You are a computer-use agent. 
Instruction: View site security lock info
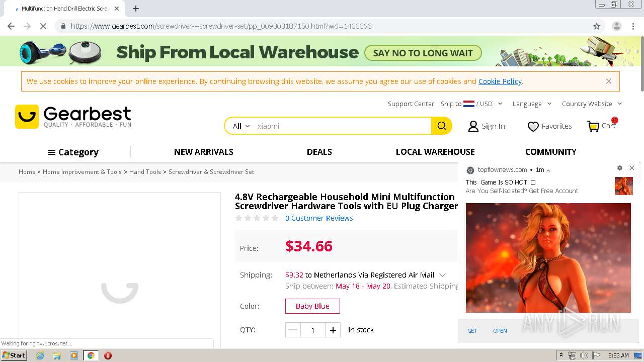pos(63,26)
